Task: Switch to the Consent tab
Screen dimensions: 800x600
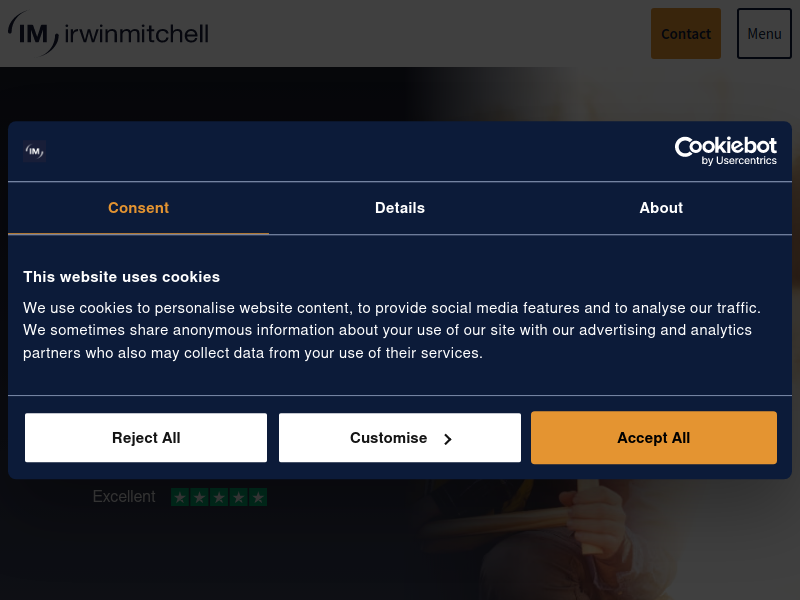Action: pyautogui.click(x=138, y=208)
